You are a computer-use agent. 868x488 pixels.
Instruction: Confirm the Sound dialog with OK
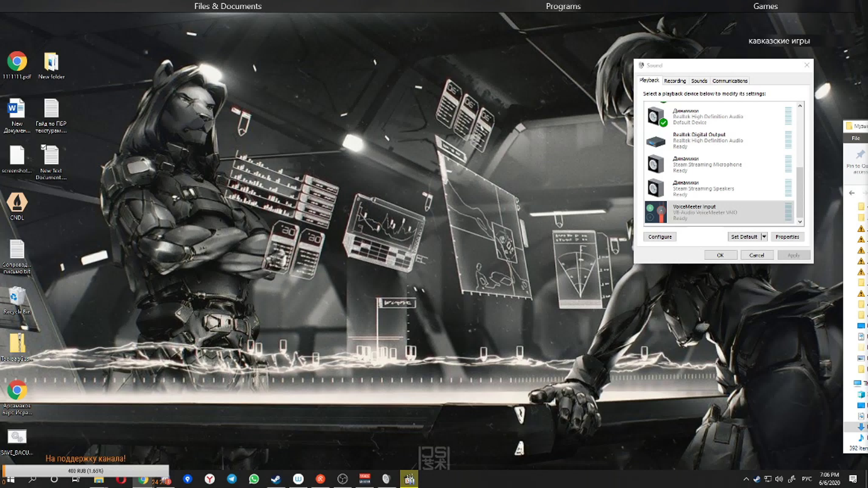(721, 255)
